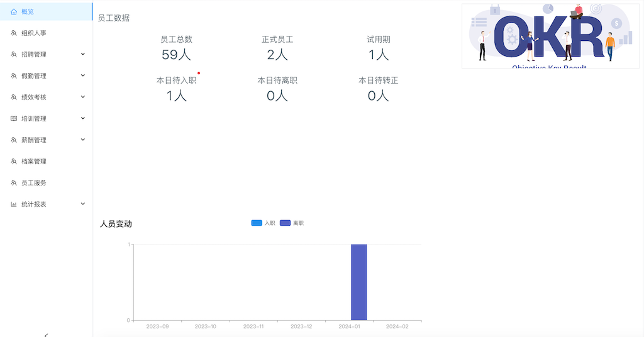Click the people icon beside 组织人事
This screenshot has width=644, height=337.
(x=14, y=33)
